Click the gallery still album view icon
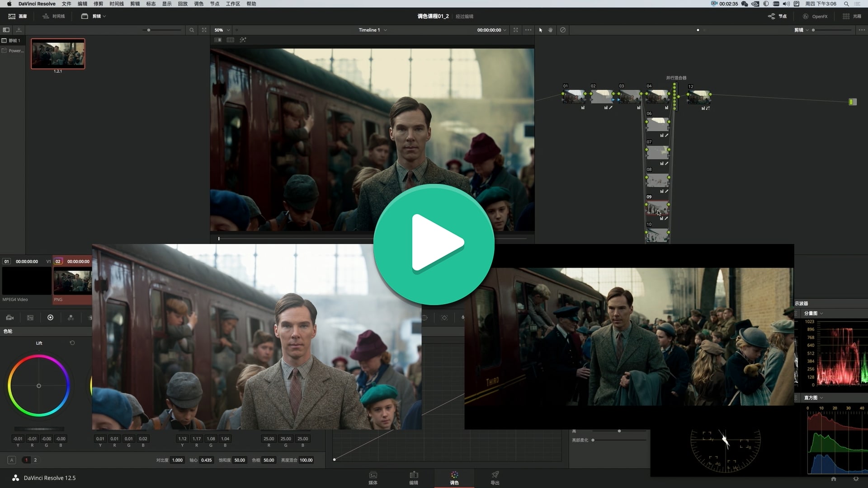 (6, 30)
